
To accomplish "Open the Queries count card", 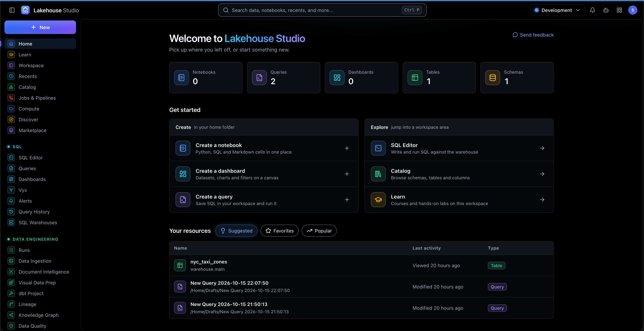I will click(x=283, y=78).
